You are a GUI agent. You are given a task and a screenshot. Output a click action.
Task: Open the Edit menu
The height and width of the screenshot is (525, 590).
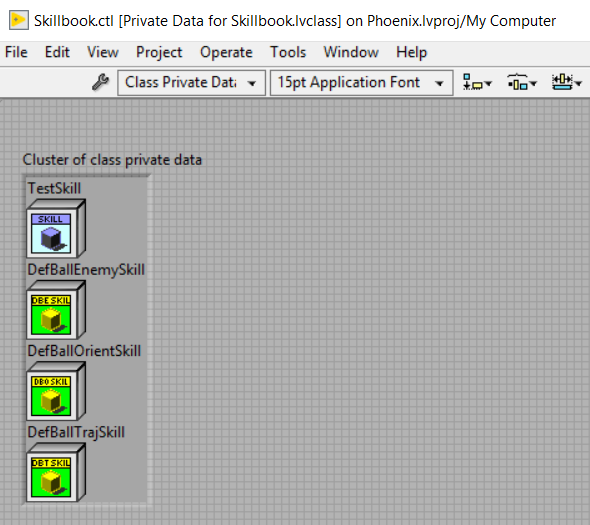coord(57,52)
